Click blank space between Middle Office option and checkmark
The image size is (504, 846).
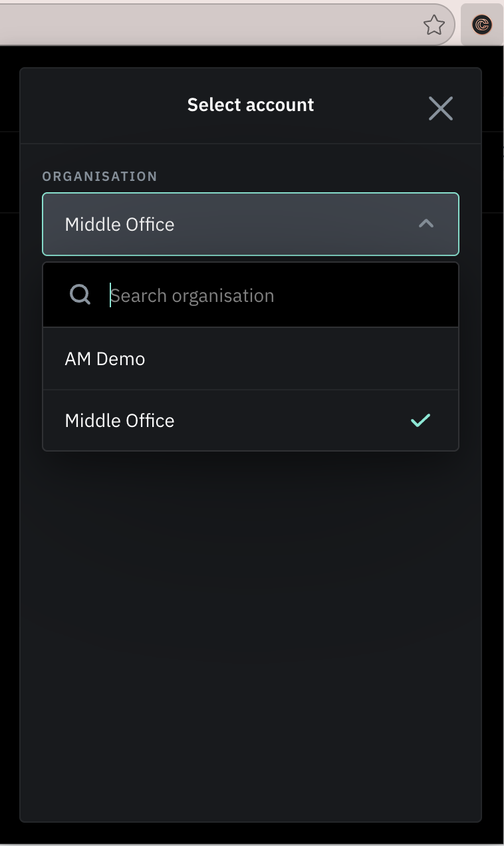click(293, 420)
